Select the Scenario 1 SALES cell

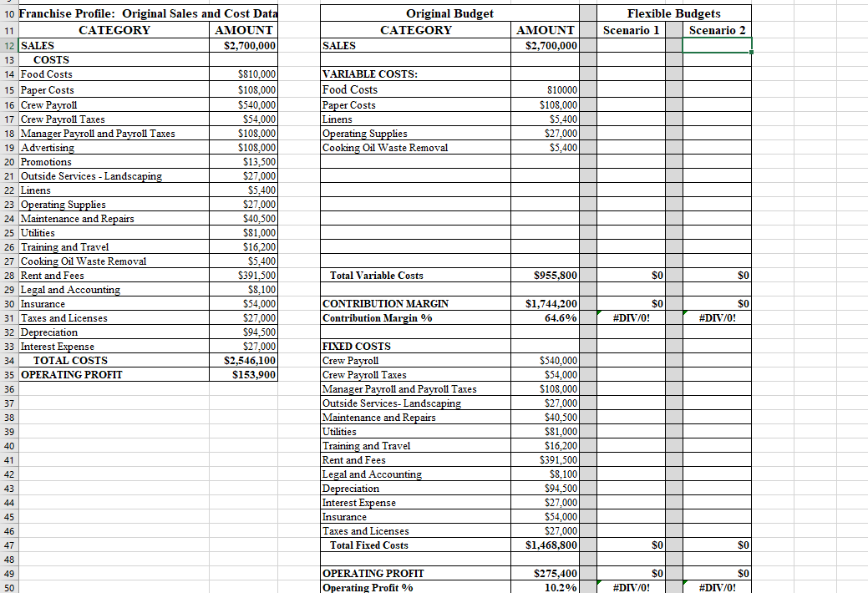pos(631,45)
